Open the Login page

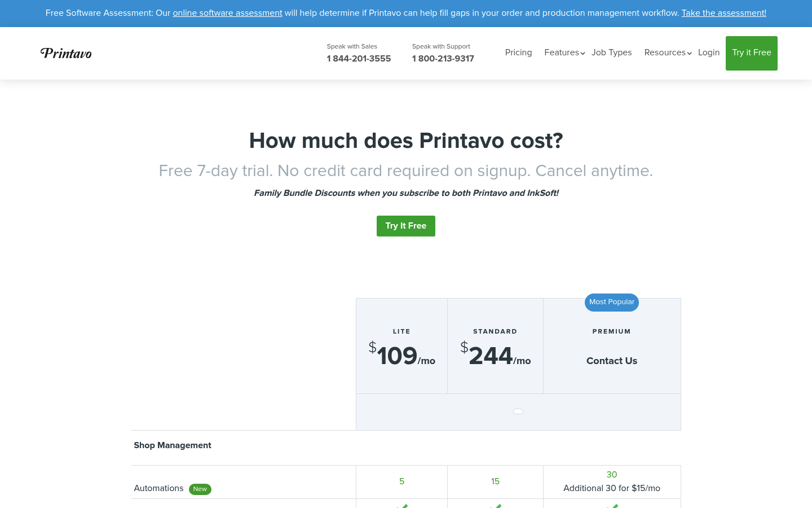tap(709, 52)
